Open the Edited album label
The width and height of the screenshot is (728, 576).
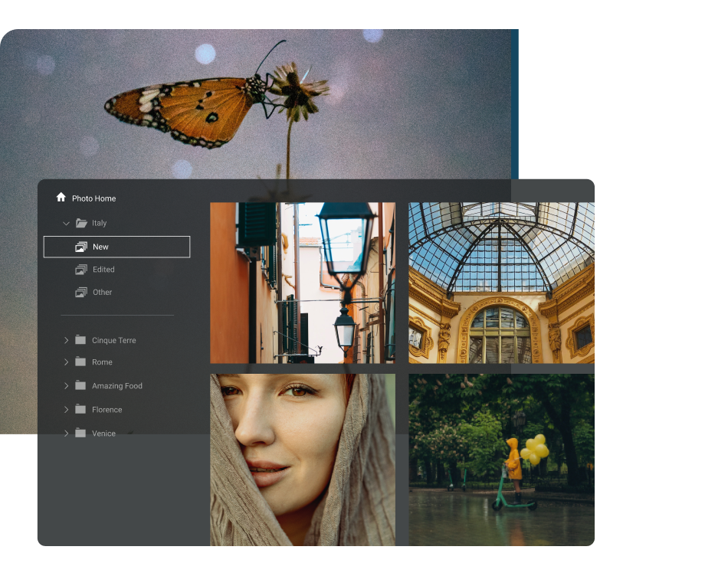tap(103, 269)
